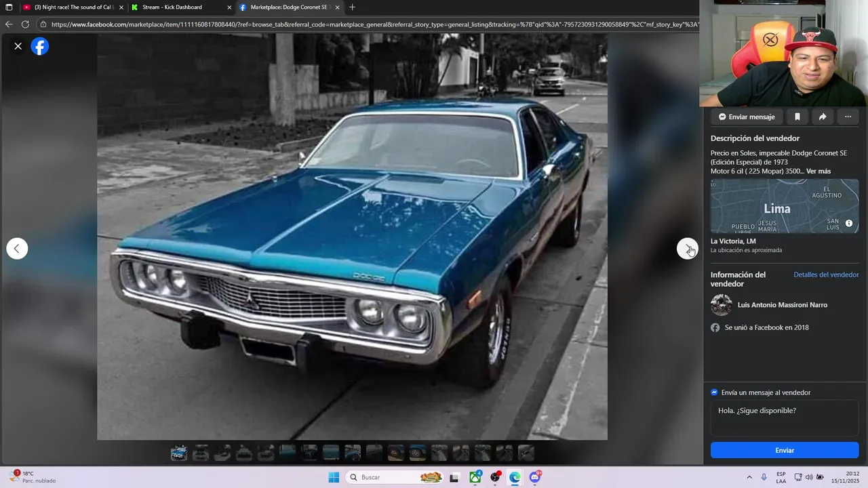Click the site info icon in address bar
The width and height of the screenshot is (868, 488).
43,24
